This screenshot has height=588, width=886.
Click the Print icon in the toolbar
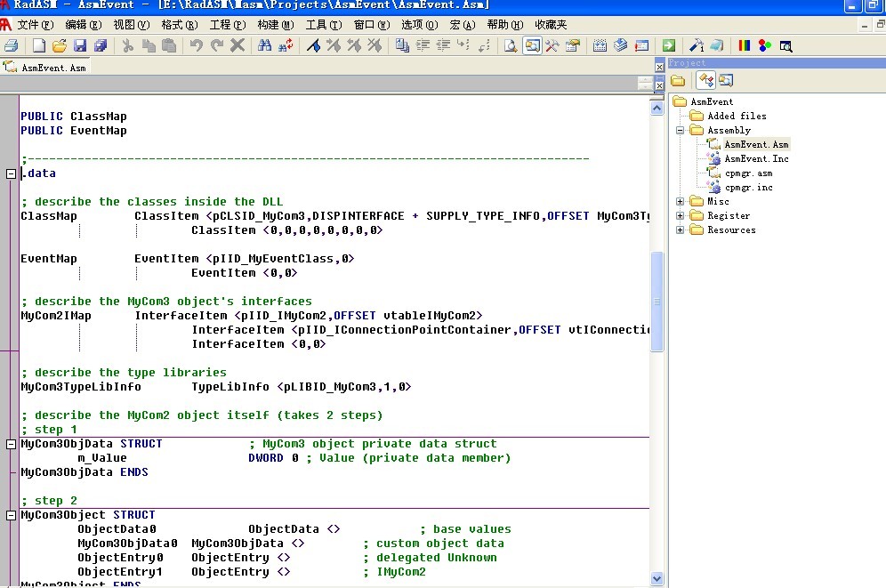pyautogui.click(x=11, y=45)
